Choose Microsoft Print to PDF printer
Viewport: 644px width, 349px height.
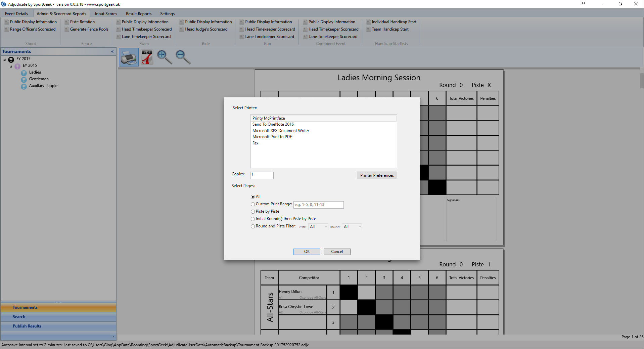coord(323,137)
